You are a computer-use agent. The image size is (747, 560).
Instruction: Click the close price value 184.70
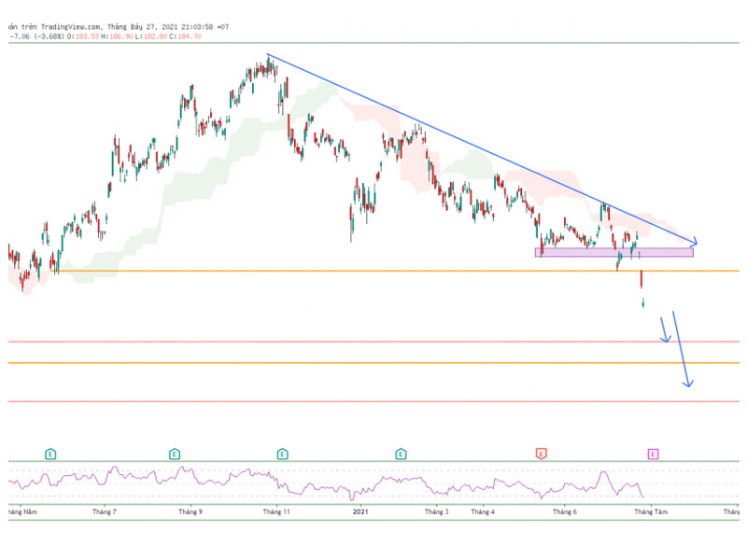click(190, 36)
